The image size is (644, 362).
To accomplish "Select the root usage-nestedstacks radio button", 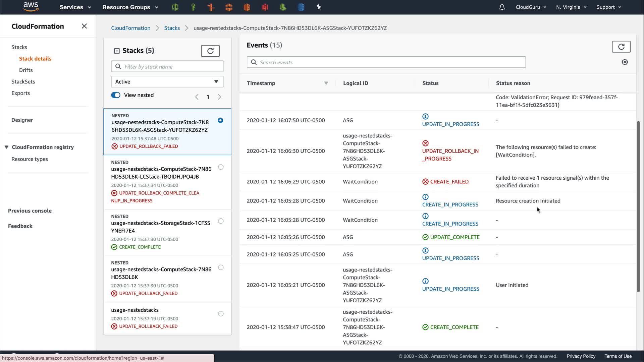I will tap(221, 314).
